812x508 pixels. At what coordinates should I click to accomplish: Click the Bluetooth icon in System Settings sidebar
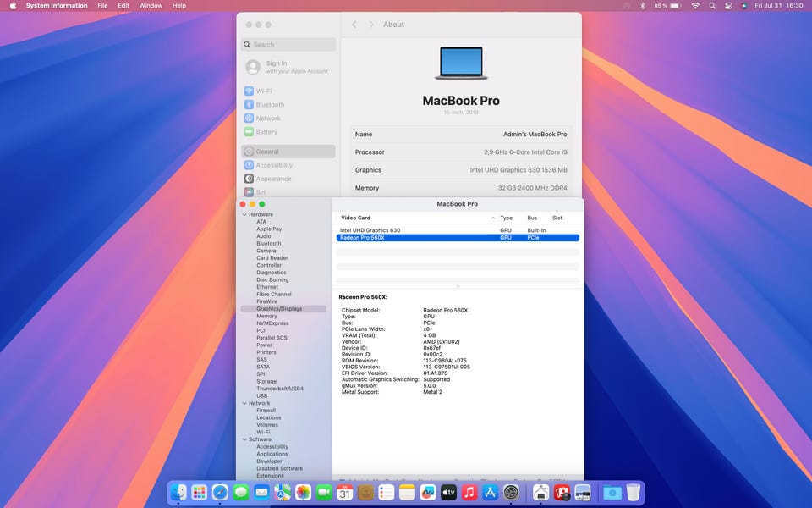[249, 104]
